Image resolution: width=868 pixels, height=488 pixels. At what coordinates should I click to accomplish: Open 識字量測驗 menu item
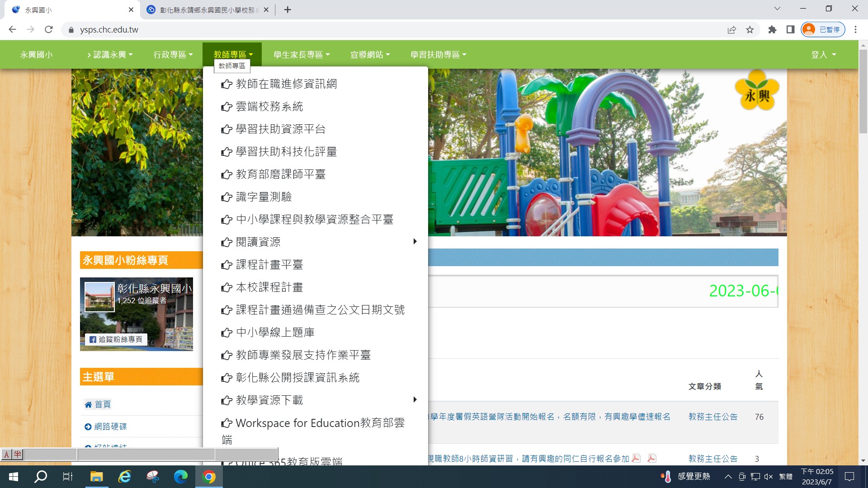pyautogui.click(x=256, y=197)
